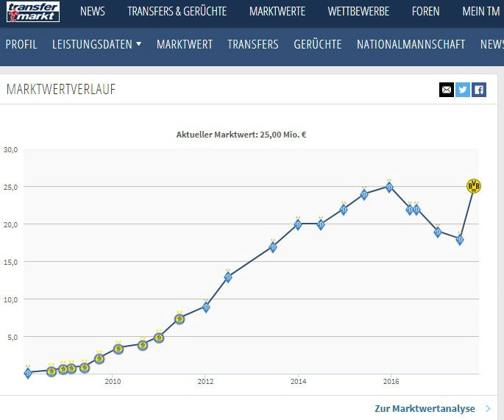Screen dimensions: 504x420
Task: Open the Transfers & Gerüchte menu
Action: click(177, 11)
